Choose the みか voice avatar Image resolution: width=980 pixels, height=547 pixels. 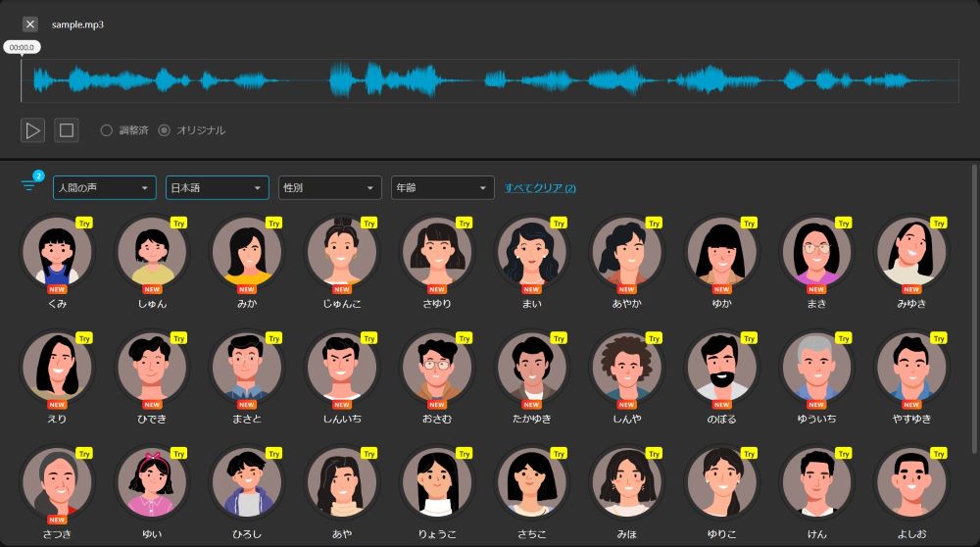coord(247,251)
